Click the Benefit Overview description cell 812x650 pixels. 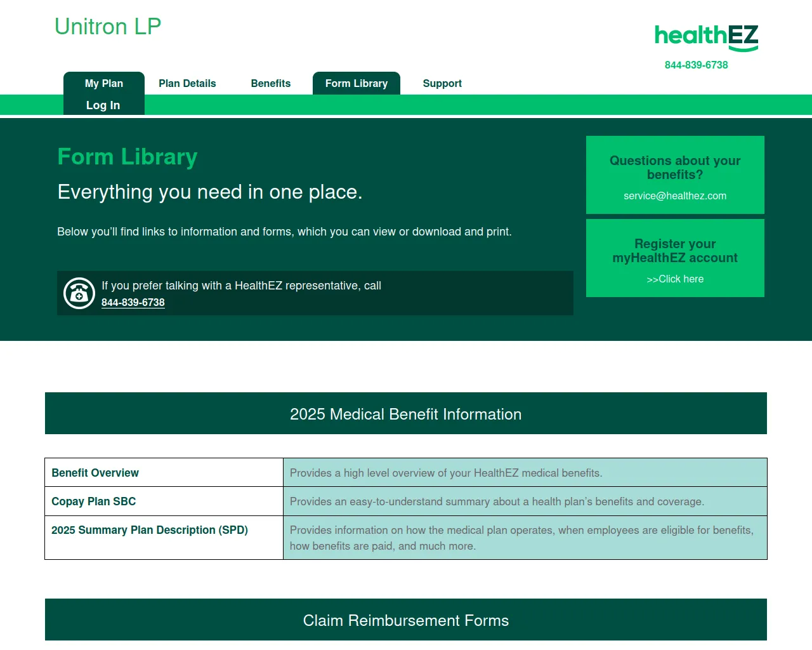525,473
